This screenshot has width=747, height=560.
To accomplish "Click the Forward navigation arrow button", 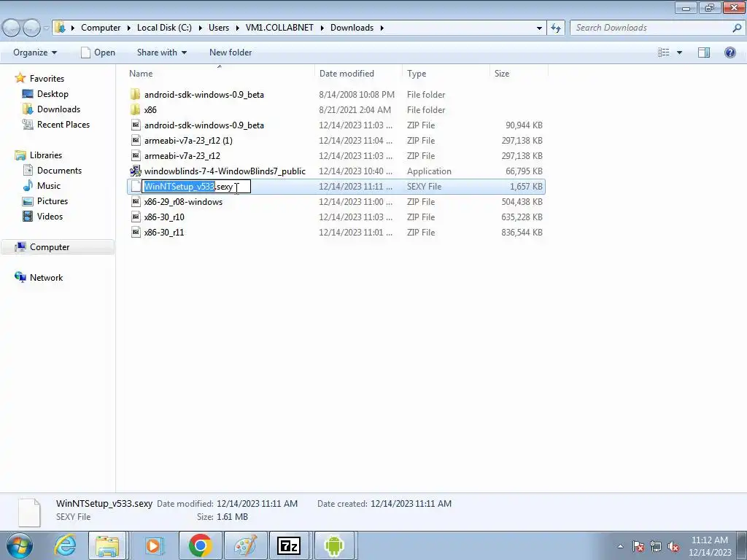I will [31, 28].
